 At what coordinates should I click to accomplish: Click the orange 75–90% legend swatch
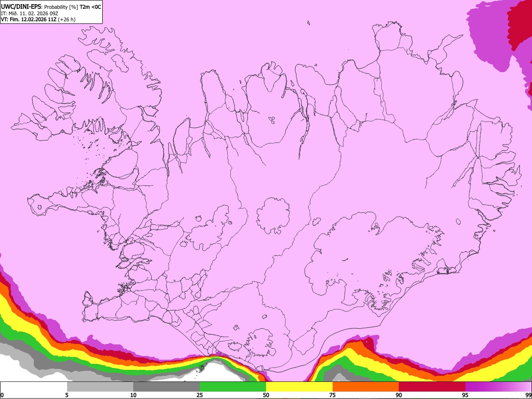365,387
